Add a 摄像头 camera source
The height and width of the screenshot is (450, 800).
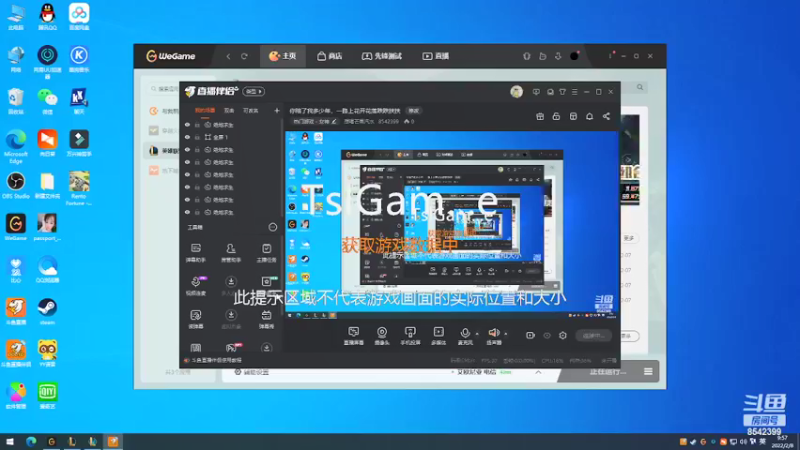pos(382,336)
